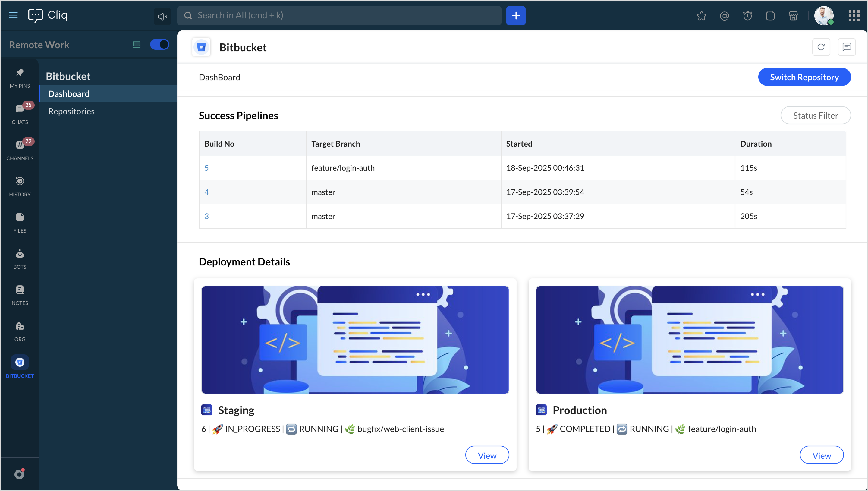Open build number 5 link
This screenshot has height=491, width=868.
click(x=206, y=168)
